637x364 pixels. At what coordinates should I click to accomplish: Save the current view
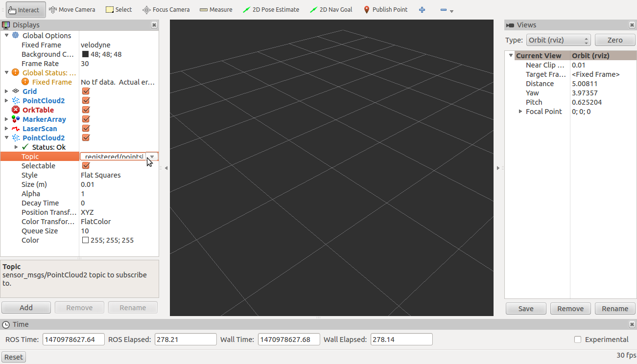pos(526,308)
